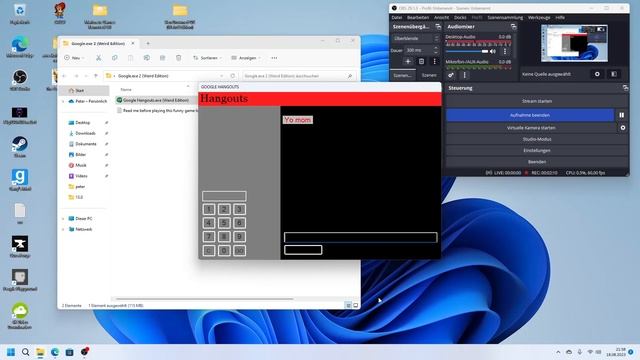The height and width of the screenshot is (360, 640).
Task: Undock the Szenenübergänge panel
Action: point(438,27)
